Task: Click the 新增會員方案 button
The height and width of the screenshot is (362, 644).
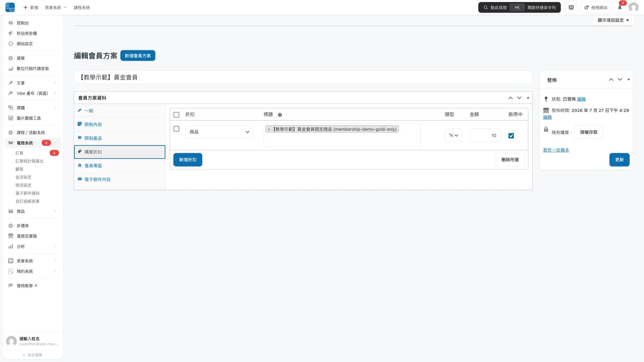Action: tap(138, 56)
